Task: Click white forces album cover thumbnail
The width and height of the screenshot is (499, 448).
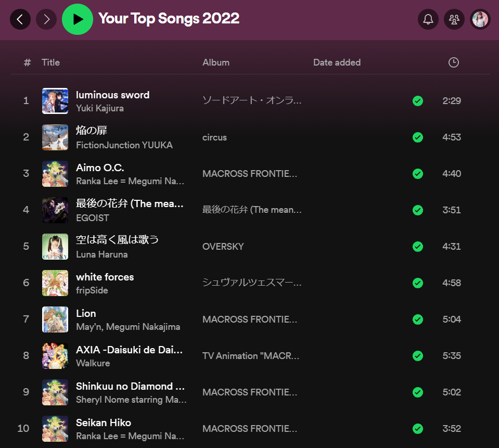Action: (x=55, y=283)
